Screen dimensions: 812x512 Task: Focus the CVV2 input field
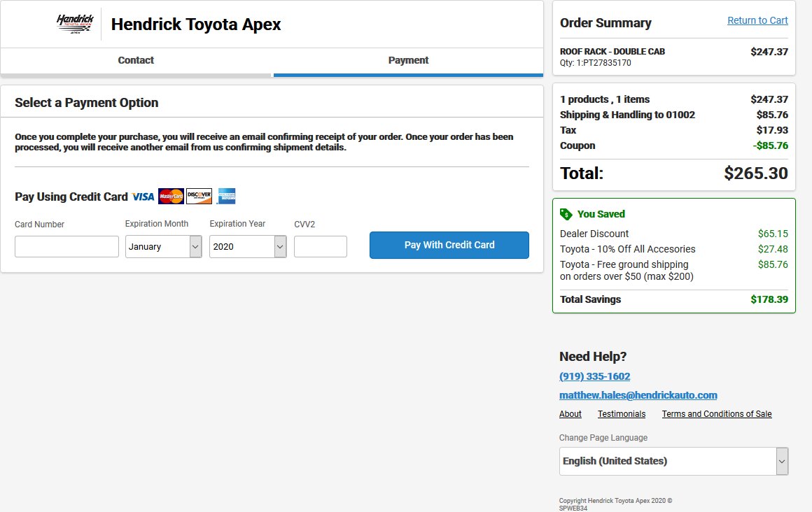[x=321, y=246]
